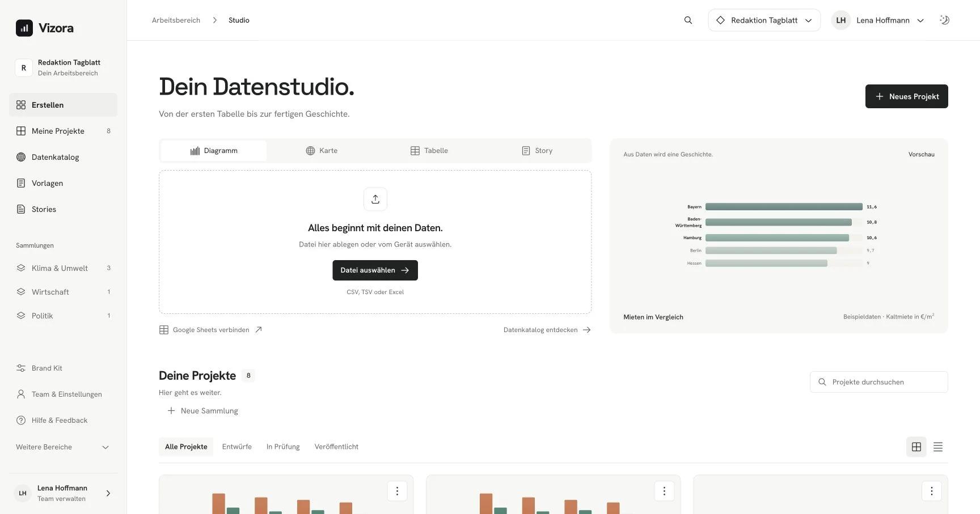Viewport: 980px width, 514px height.
Task: Click the upload arrow icon in the drop zone
Action: tap(375, 199)
